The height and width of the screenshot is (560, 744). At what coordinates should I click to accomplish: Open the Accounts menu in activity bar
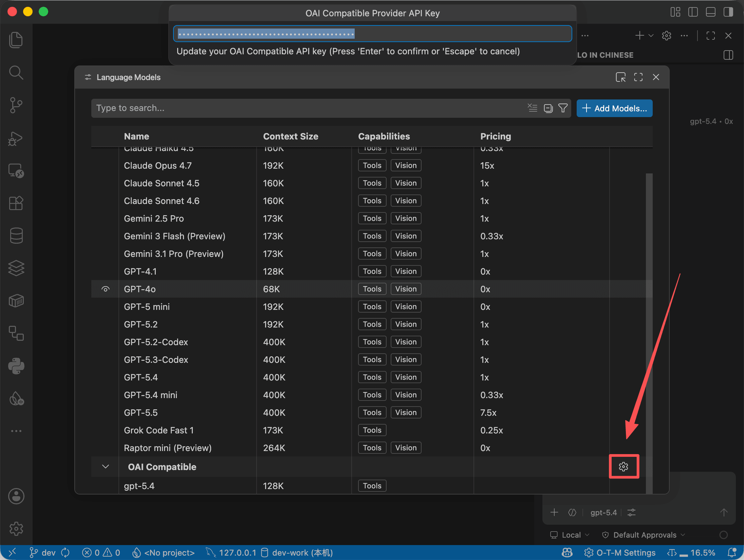[x=16, y=496]
